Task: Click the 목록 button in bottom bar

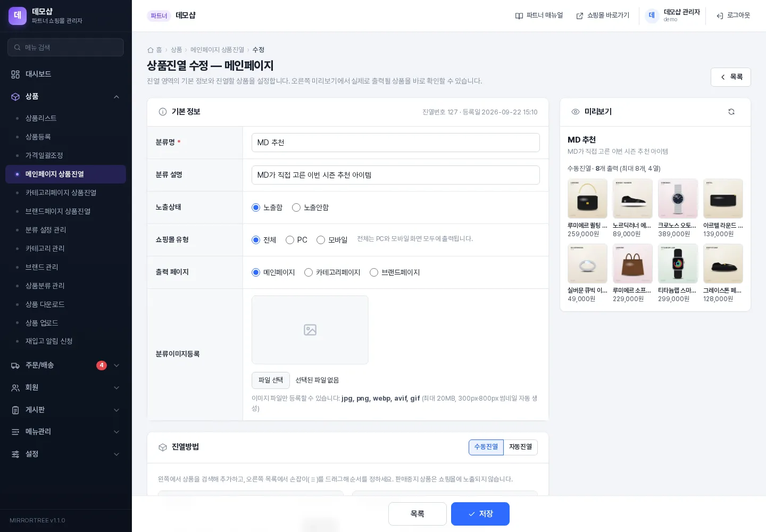Action: 418,514
